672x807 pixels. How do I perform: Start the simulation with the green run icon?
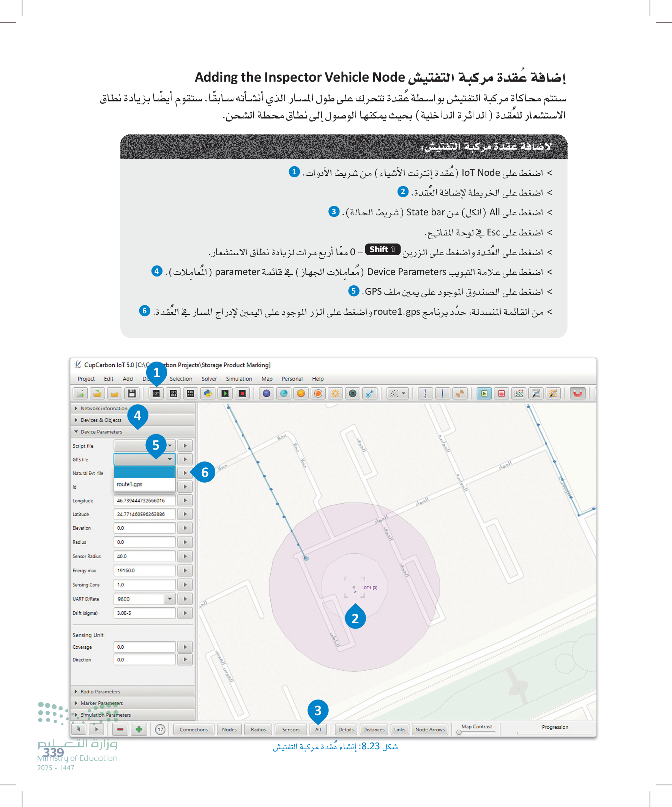click(x=484, y=393)
